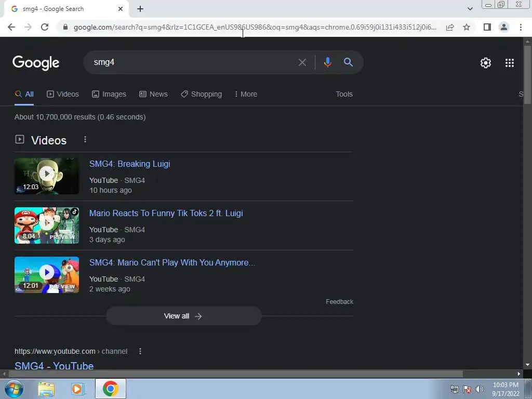Share this page via the share icon
532x399 pixels.
point(450,27)
